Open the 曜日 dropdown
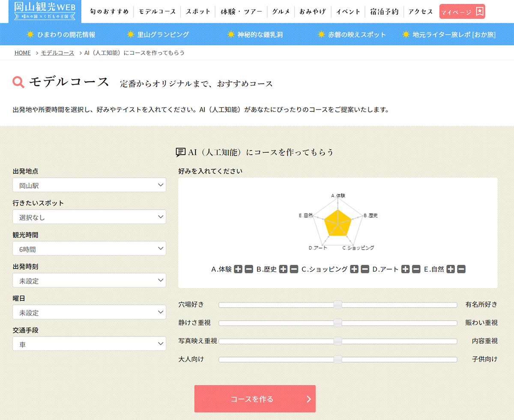514x420 pixels. tap(89, 312)
